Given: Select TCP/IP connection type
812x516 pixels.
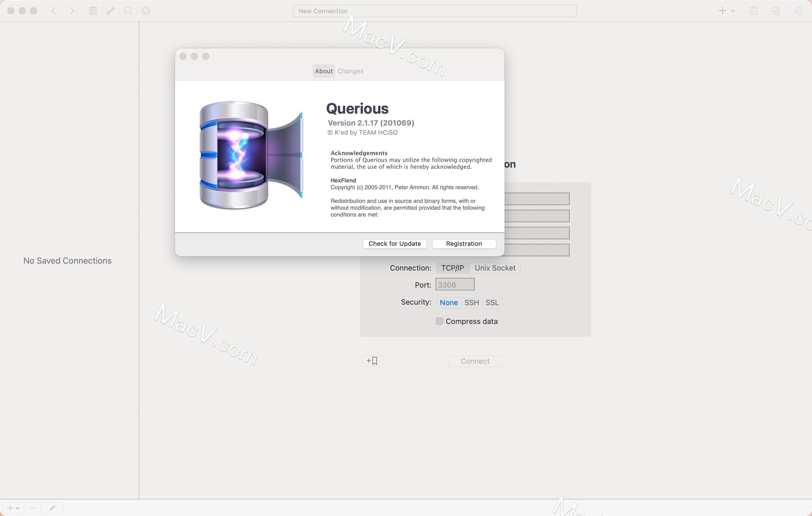Looking at the screenshot, I should pos(453,268).
